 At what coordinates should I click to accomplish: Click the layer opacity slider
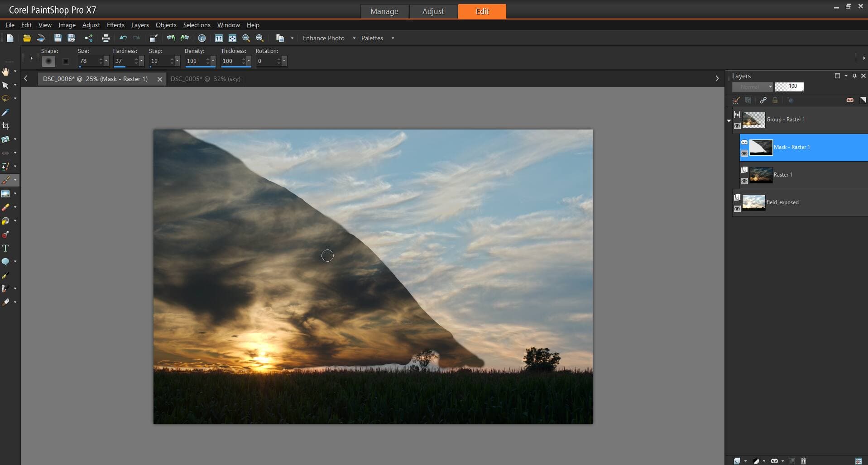pyautogui.click(x=789, y=86)
